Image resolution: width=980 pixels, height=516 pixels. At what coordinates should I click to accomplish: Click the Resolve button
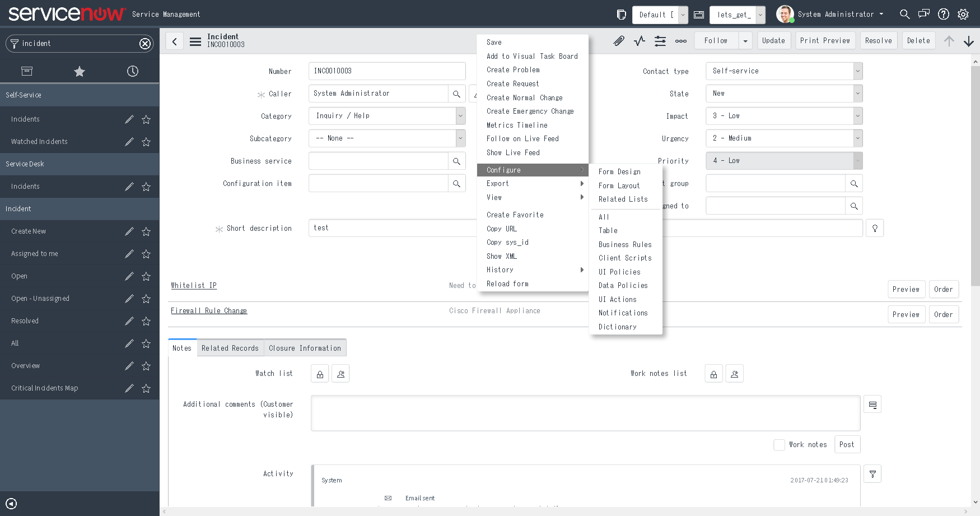[878, 40]
